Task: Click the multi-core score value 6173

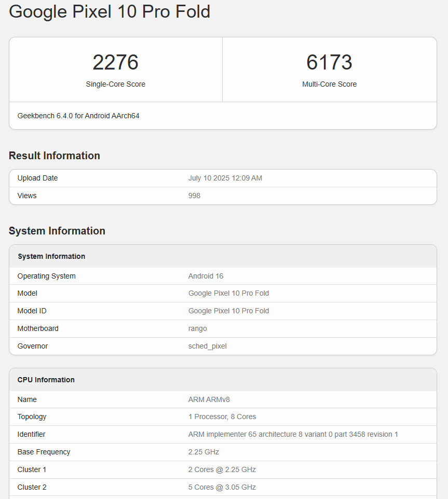Action: (329, 63)
